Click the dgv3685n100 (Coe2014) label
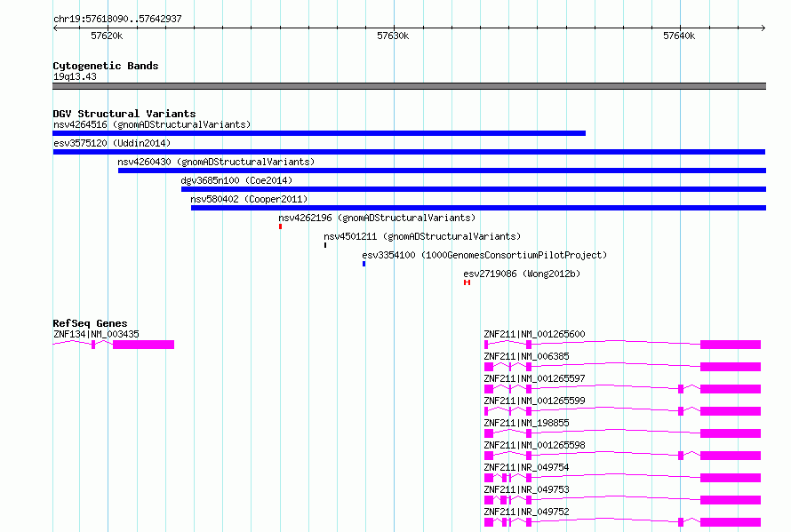 coord(236,180)
